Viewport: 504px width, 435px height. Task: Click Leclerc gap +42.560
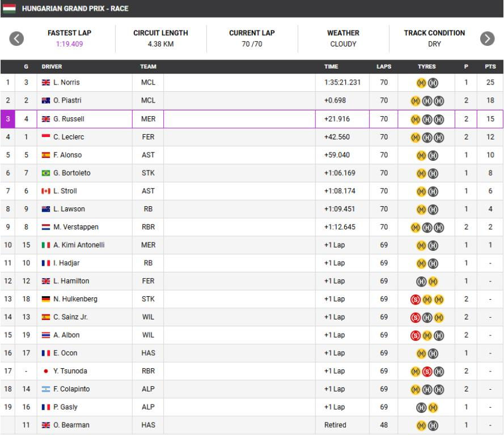pos(337,137)
